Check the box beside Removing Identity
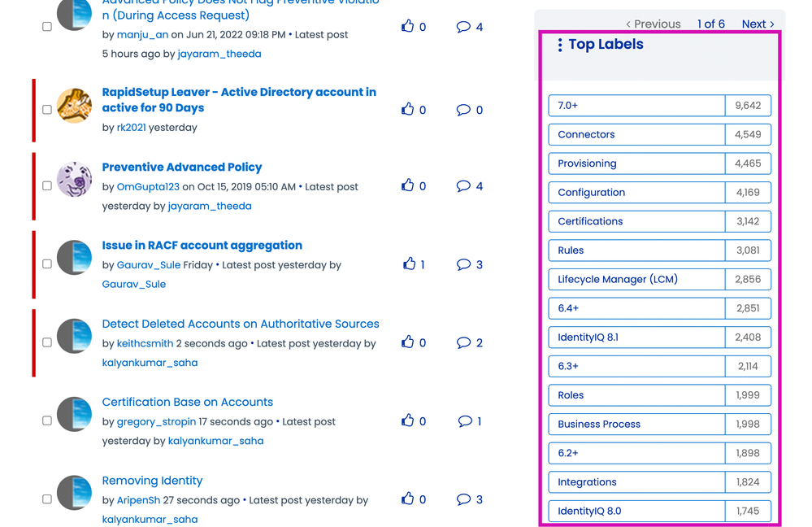 point(47,499)
